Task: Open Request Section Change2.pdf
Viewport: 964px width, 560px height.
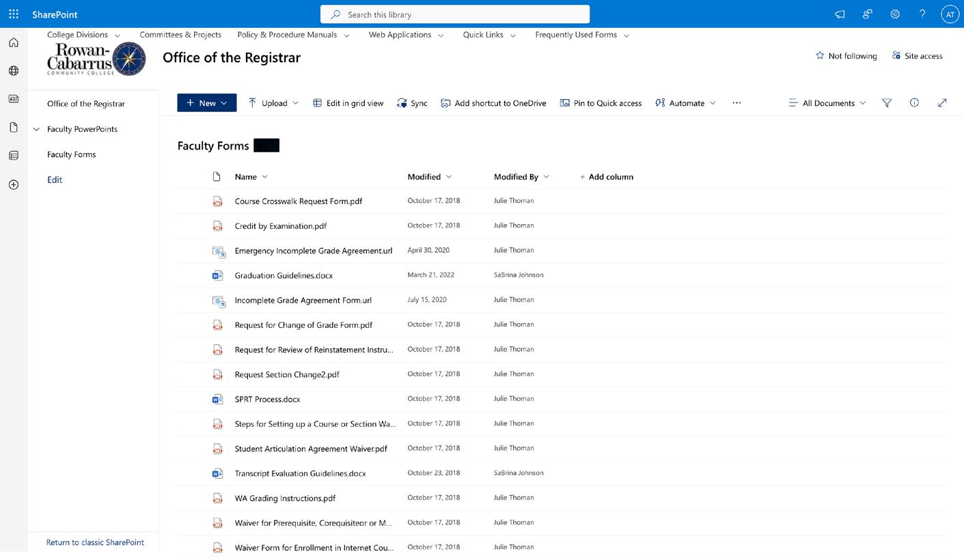Action: pyautogui.click(x=287, y=374)
